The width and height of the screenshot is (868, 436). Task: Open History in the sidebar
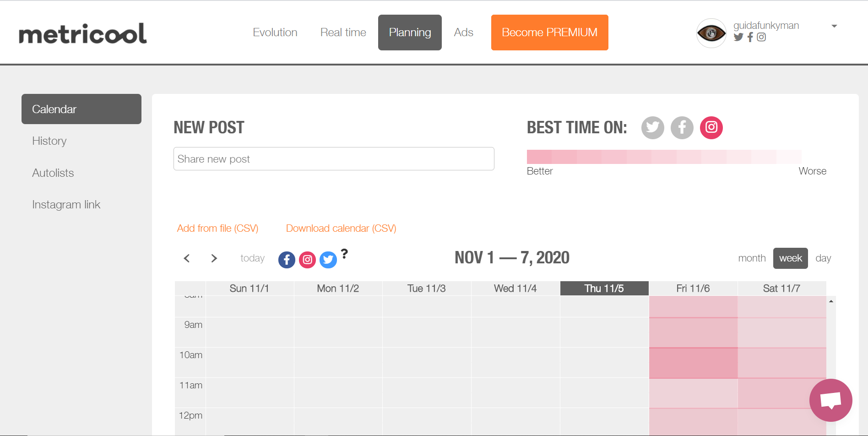49,141
